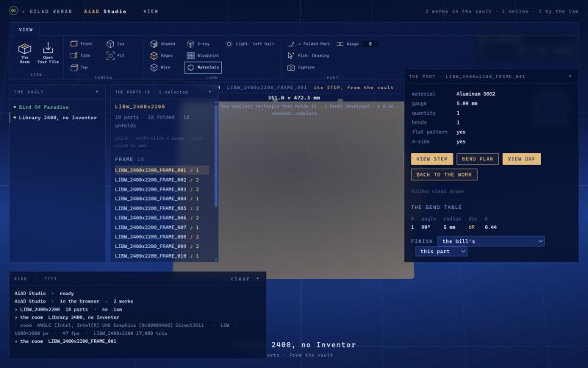
Task: Select part LIBW_2400x2200_FRAME_005
Action: [162, 208]
